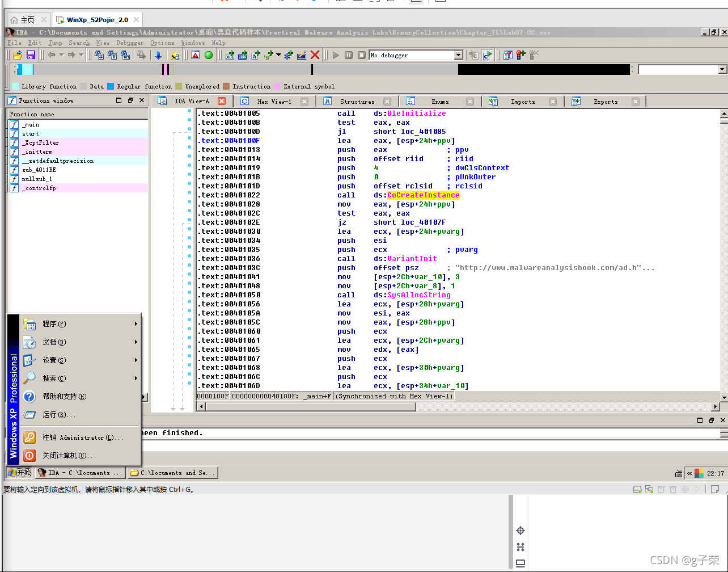
Task: Click the convert-to-data toolbar icon
Action: point(243,55)
